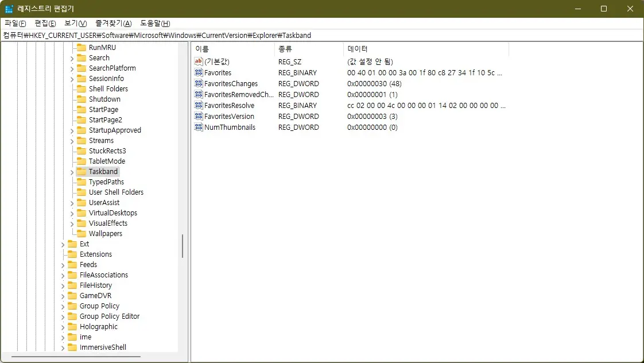The width and height of the screenshot is (644, 363).
Task: Select the FileHistory key
Action: [x=96, y=285]
